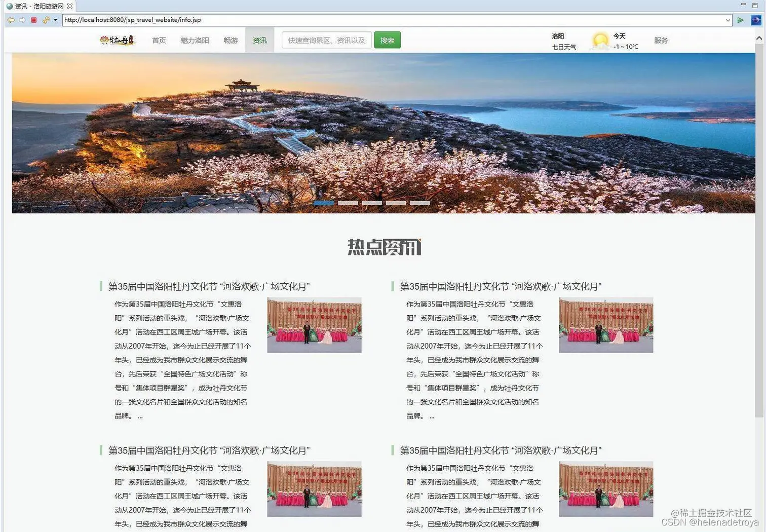Open the 七日天气 weather link
Viewport: 766px width, 532px height.
pyautogui.click(x=564, y=47)
